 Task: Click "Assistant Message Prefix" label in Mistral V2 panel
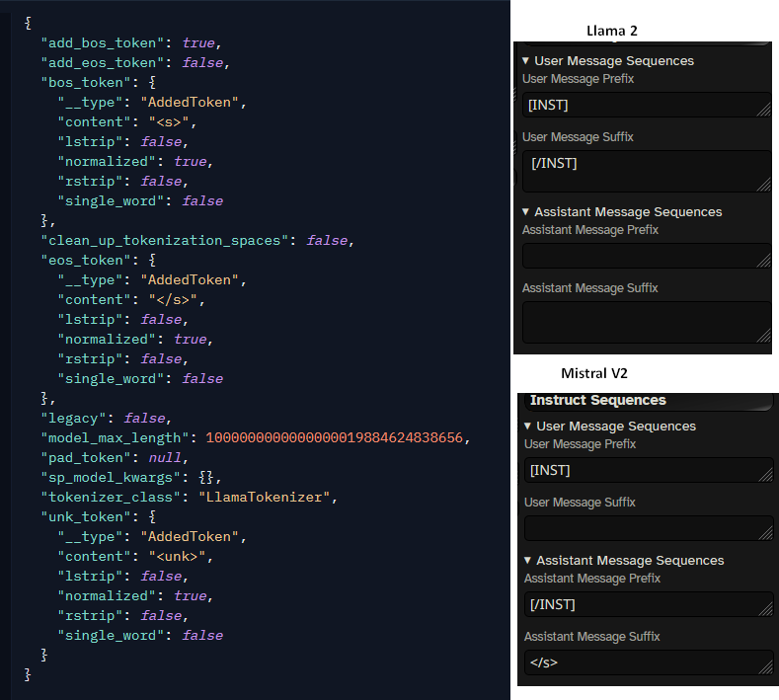pos(592,578)
